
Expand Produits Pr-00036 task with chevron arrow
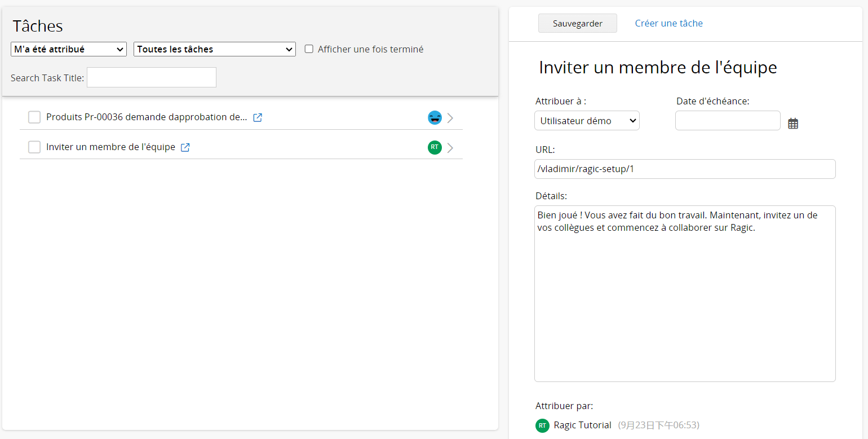450,118
